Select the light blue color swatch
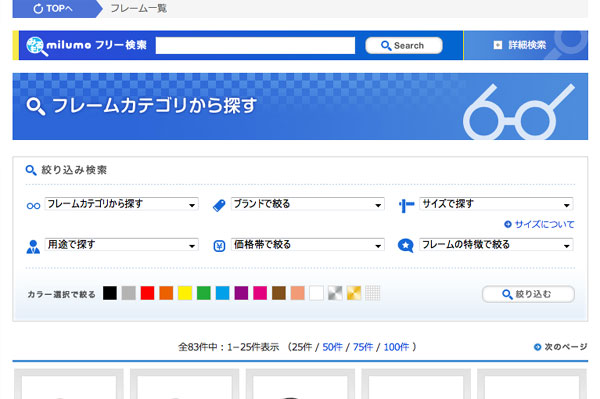The height and width of the screenshot is (399, 600). (222, 293)
